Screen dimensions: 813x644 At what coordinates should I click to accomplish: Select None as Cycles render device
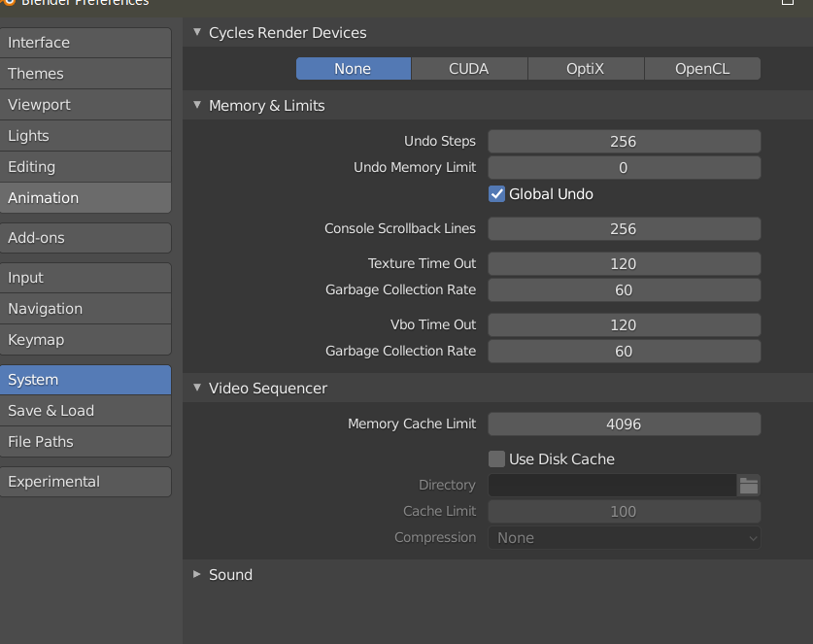coord(354,68)
